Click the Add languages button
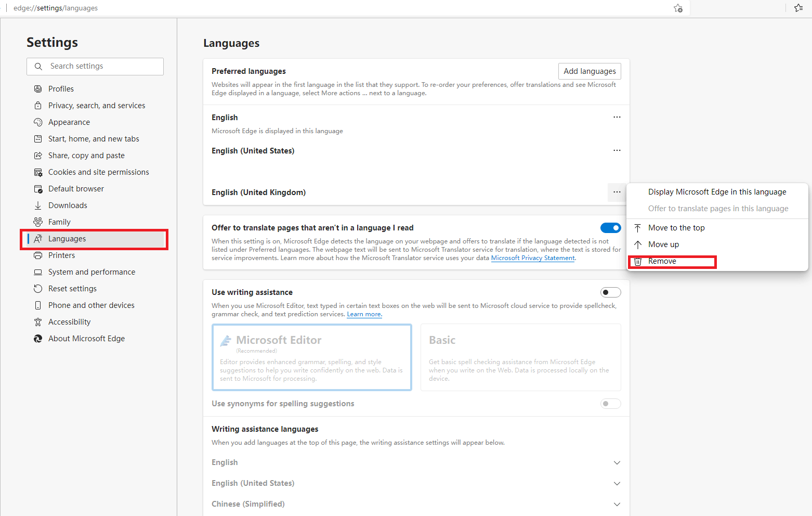This screenshot has height=516, width=812. pos(590,71)
